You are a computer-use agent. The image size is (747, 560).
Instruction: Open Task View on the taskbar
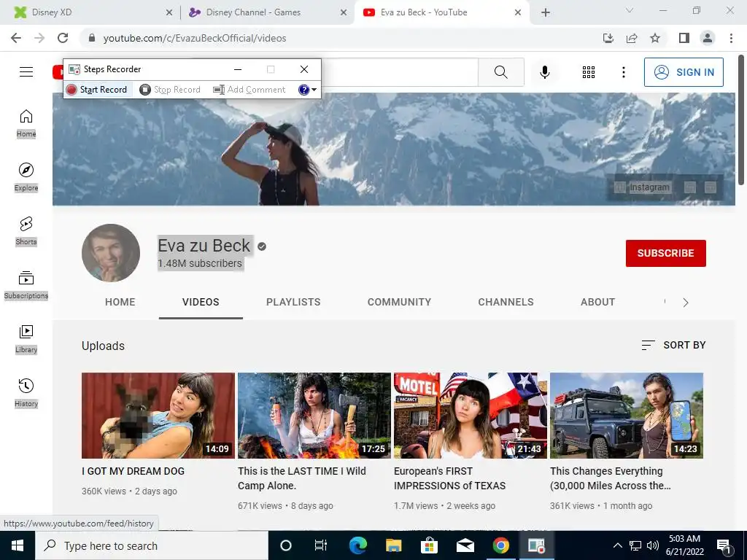(321, 545)
